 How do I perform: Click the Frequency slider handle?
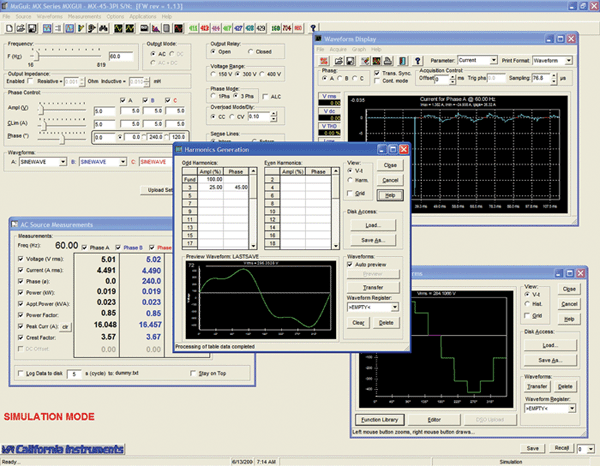pos(37,56)
